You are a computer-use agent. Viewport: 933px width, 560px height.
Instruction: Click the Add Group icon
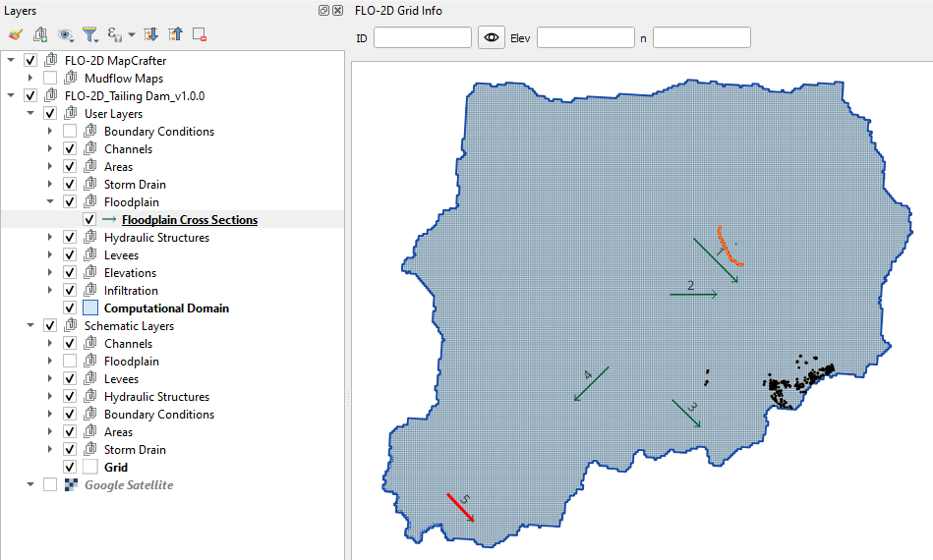click(x=41, y=34)
